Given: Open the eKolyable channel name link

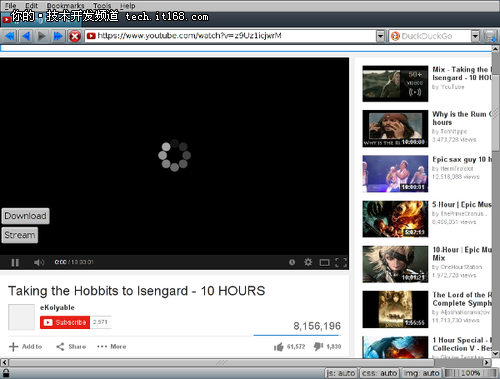Looking at the screenshot, I should pos(57,307).
